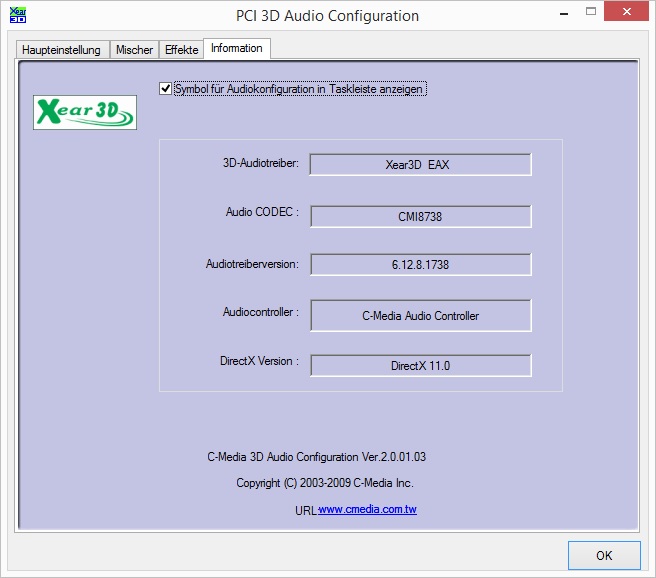Open the Haupteinstellung tab

[x=62, y=49]
